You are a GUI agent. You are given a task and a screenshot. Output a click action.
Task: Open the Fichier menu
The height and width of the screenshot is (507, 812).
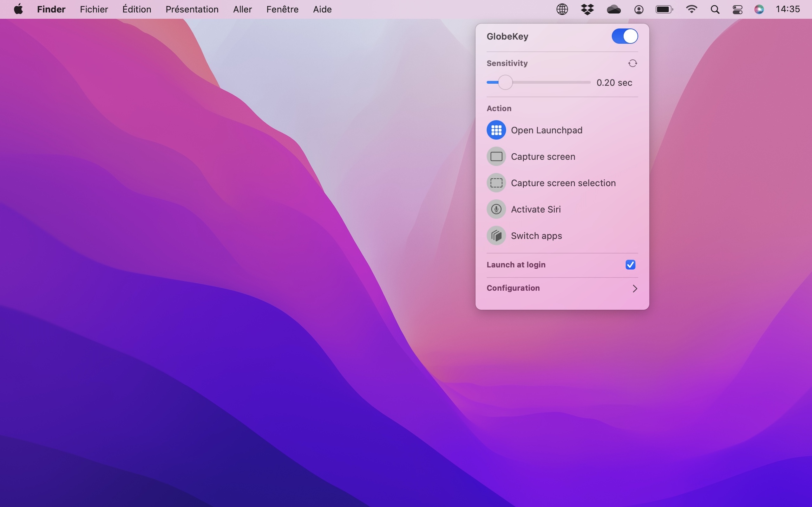pyautogui.click(x=94, y=10)
